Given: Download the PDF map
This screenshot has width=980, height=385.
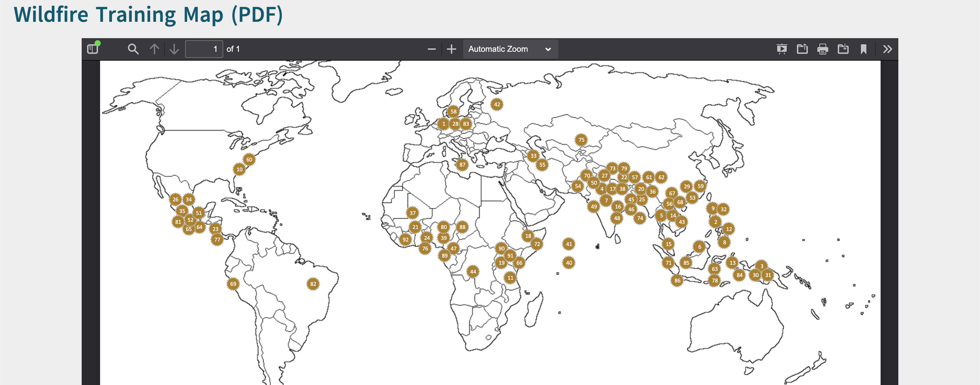Looking at the screenshot, I should coord(843,49).
